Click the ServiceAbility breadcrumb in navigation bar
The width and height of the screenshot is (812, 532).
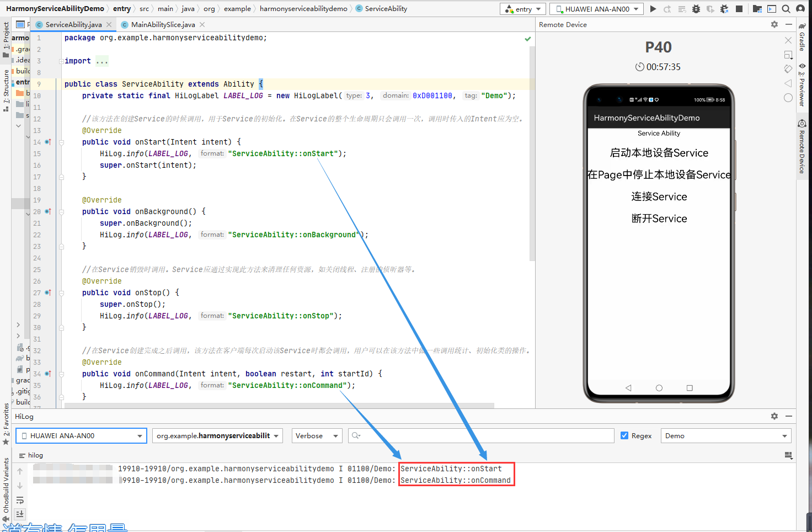[382, 9]
